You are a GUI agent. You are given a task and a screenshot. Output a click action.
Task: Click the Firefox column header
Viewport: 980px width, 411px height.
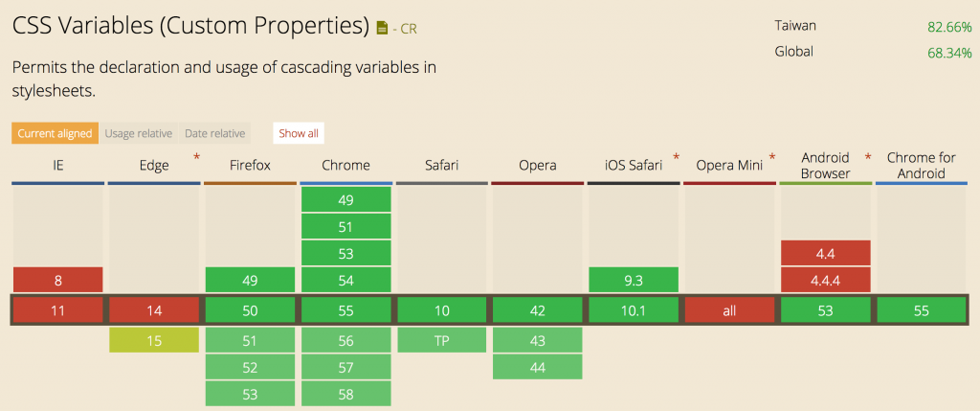click(250, 165)
